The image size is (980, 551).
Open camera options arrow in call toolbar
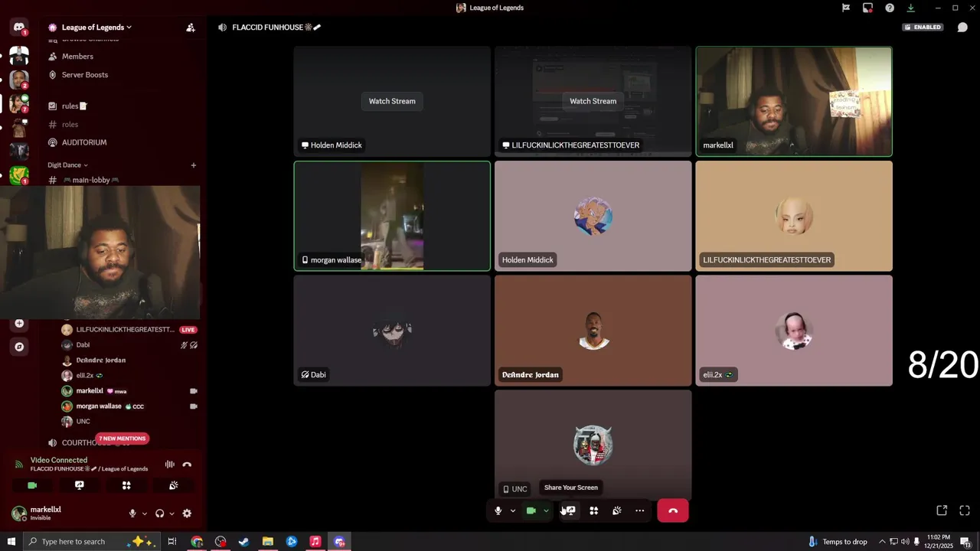546,510
